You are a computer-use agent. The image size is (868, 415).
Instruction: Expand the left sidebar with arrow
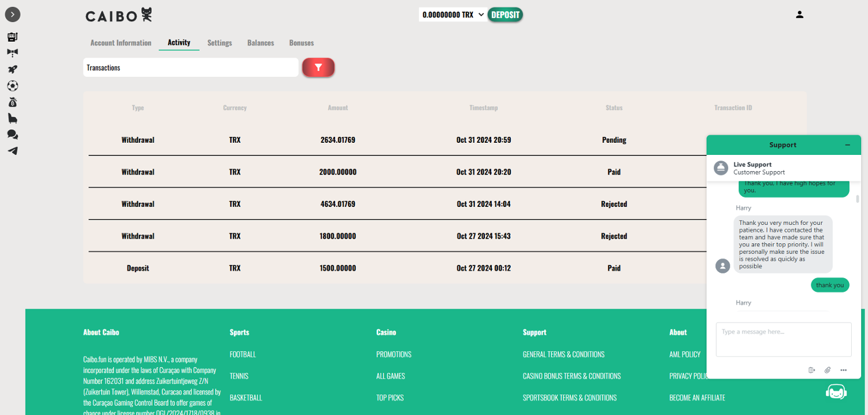coord(12,14)
